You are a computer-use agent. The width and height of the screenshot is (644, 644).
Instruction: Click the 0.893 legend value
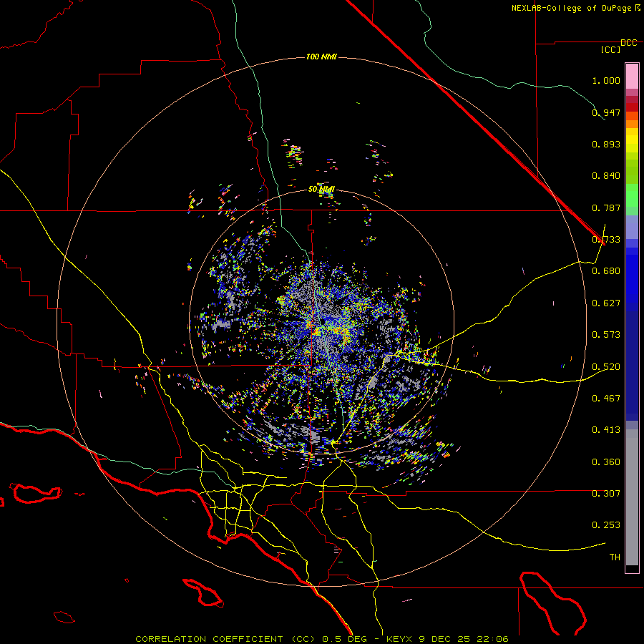[606, 144]
